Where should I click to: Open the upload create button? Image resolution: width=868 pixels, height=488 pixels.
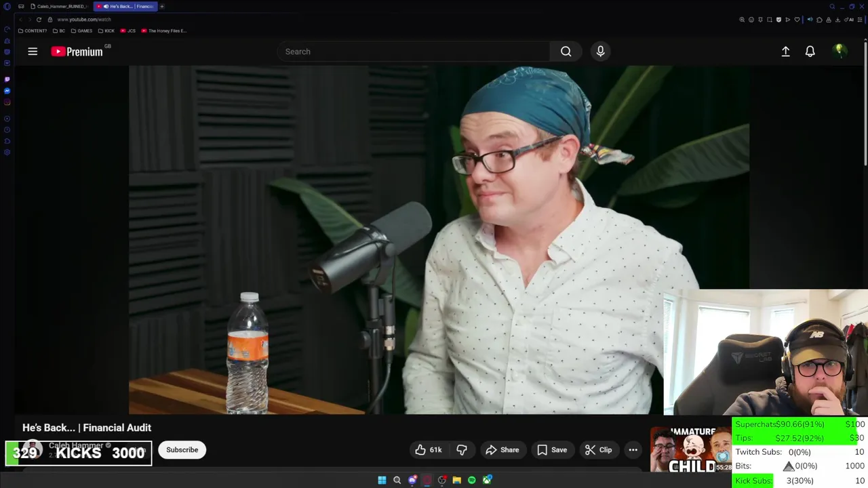coord(785,52)
